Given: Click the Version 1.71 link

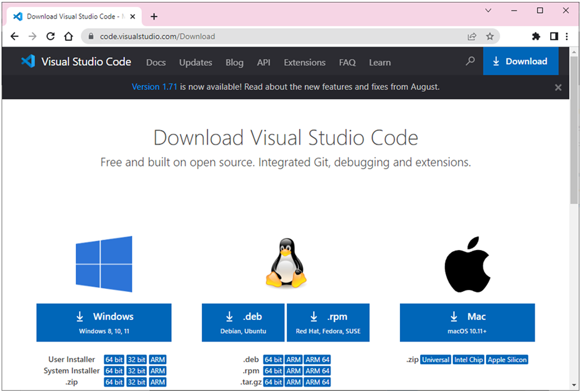Looking at the screenshot, I should (154, 87).
